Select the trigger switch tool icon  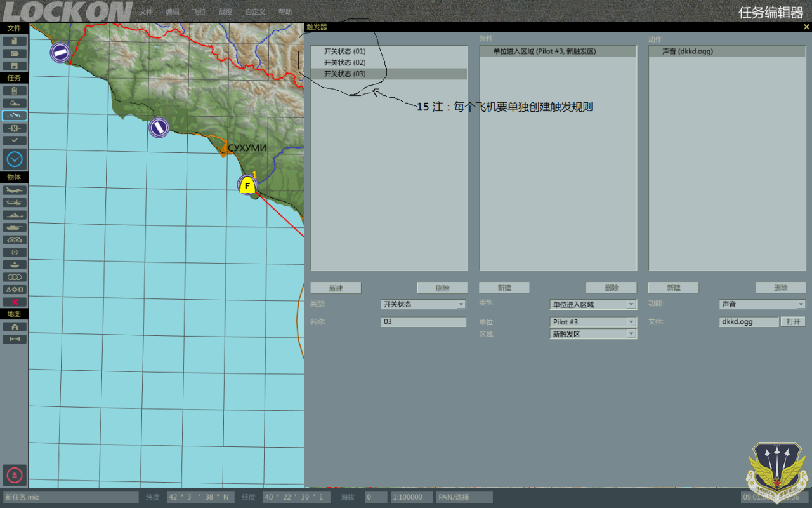click(x=15, y=116)
